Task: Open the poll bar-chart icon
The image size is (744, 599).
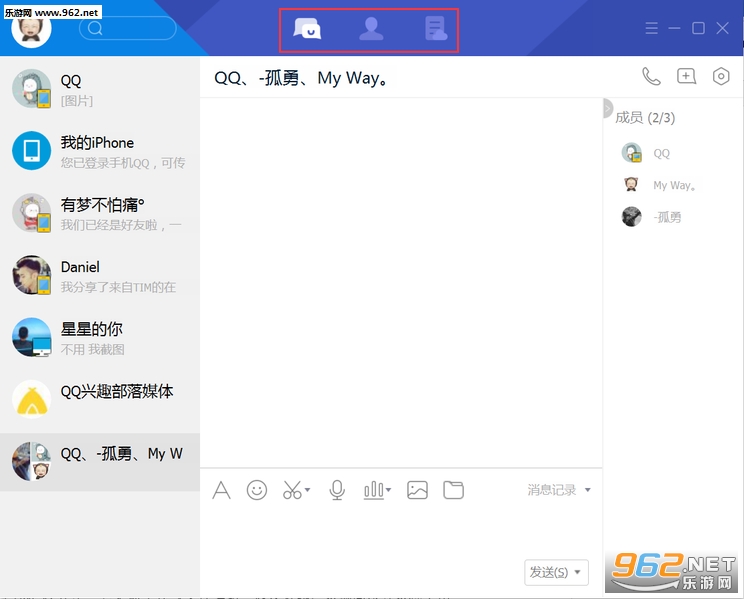Action: 373,490
